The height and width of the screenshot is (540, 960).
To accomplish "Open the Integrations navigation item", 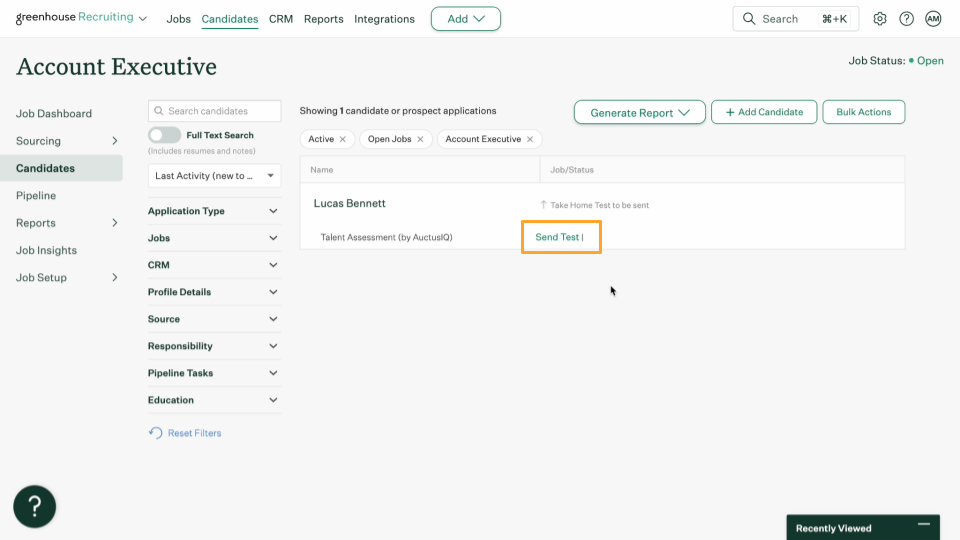I will pyautogui.click(x=384, y=19).
